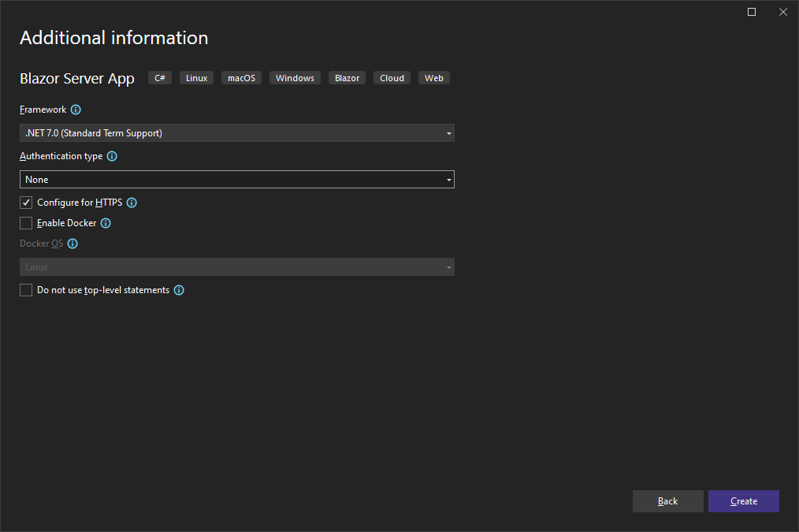The width and height of the screenshot is (799, 532).
Task: Click the macOS tag
Action: [242, 78]
